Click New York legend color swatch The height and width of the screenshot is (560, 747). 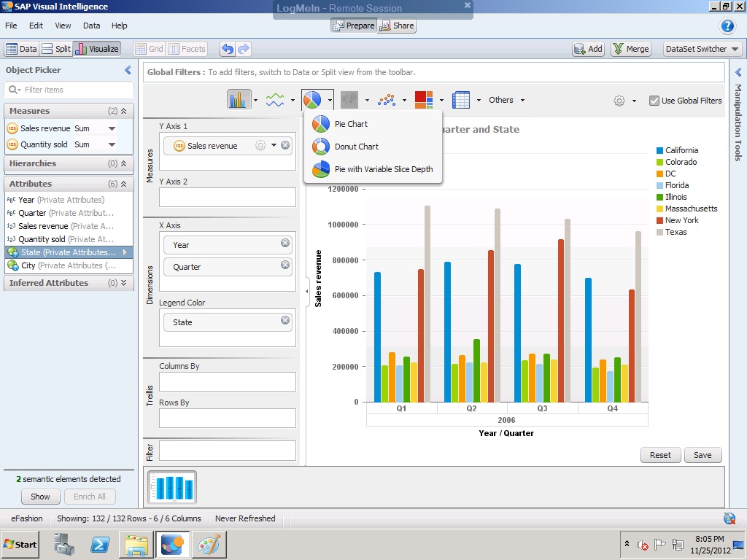click(659, 220)
